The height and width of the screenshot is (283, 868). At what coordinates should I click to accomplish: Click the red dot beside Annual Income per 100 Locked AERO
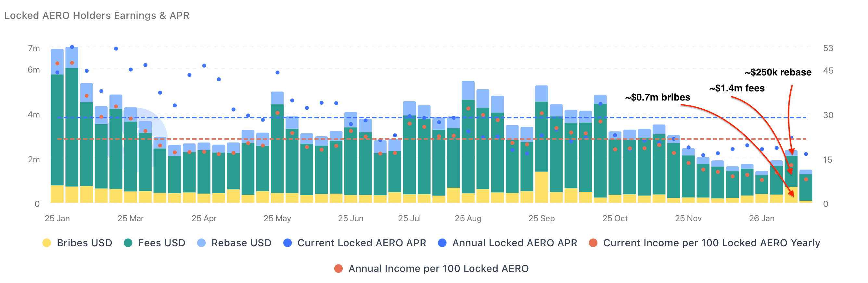click(338, 268)
